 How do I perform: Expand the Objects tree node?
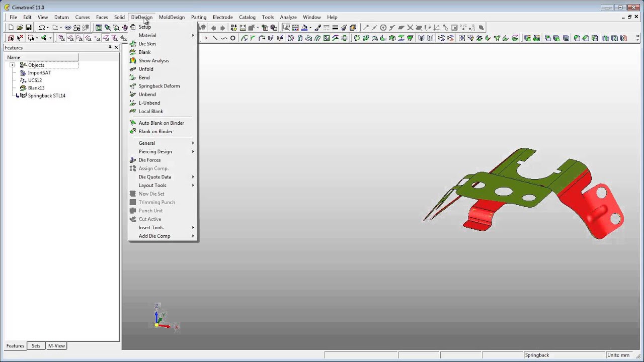tap(12, 65)
